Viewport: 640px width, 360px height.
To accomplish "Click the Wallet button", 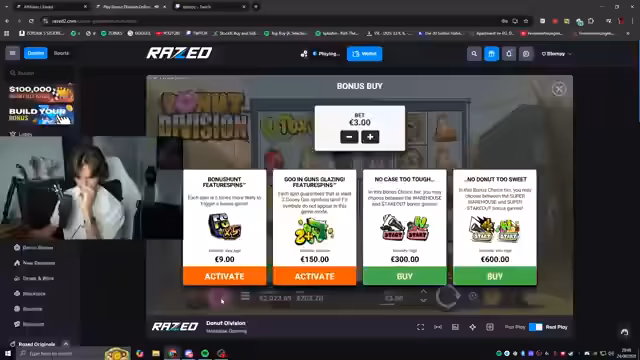I will 364,53.
